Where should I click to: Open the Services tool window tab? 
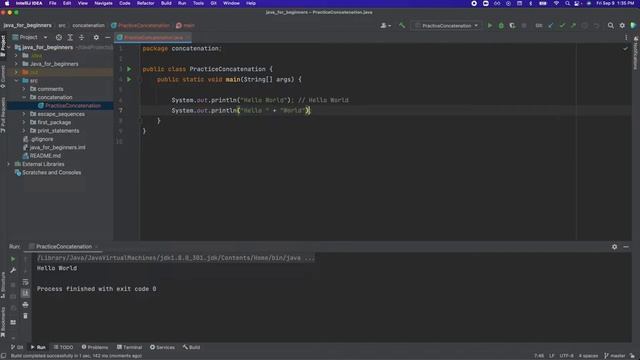pos(162,347)
